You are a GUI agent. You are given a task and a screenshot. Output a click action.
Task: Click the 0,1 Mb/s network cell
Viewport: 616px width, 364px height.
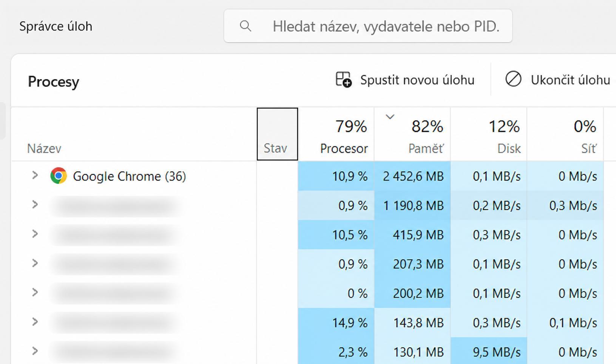pos(565,322)
